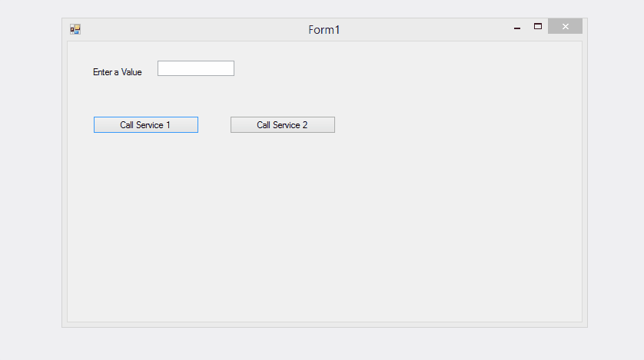The height and width of the screenshot is (360, 644).
Task: Minimize the Form1 window
Action: [517, 28]
